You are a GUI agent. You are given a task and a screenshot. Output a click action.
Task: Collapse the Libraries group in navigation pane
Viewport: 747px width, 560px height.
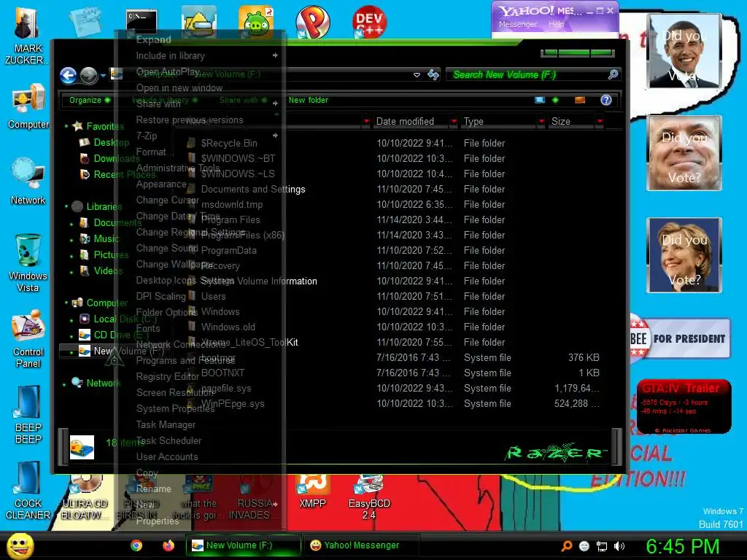pos(66,206)
